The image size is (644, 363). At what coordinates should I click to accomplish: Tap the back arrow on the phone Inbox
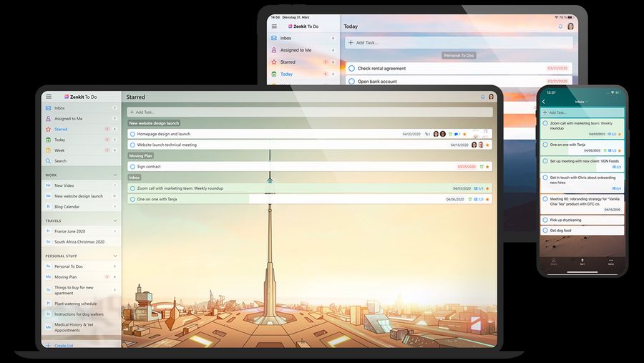tap(544, 102)
